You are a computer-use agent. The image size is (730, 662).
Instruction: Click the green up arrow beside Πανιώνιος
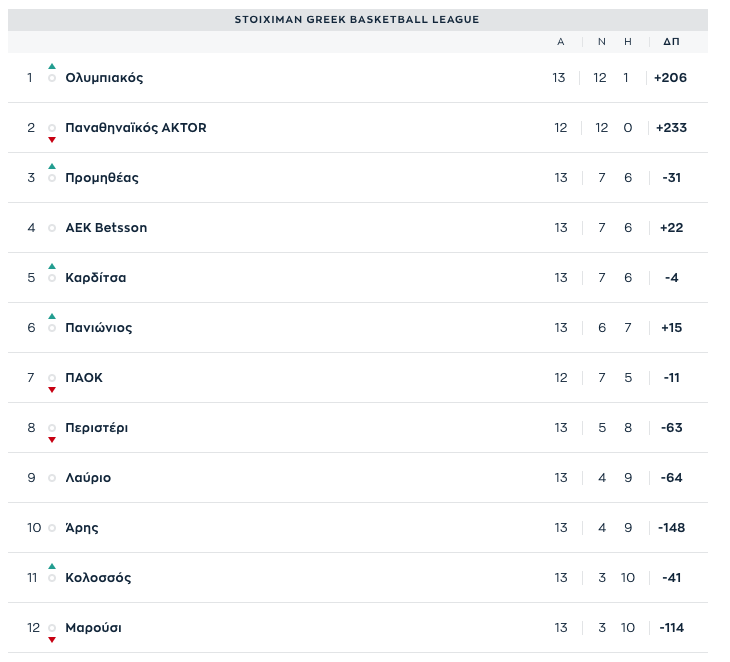52,316
